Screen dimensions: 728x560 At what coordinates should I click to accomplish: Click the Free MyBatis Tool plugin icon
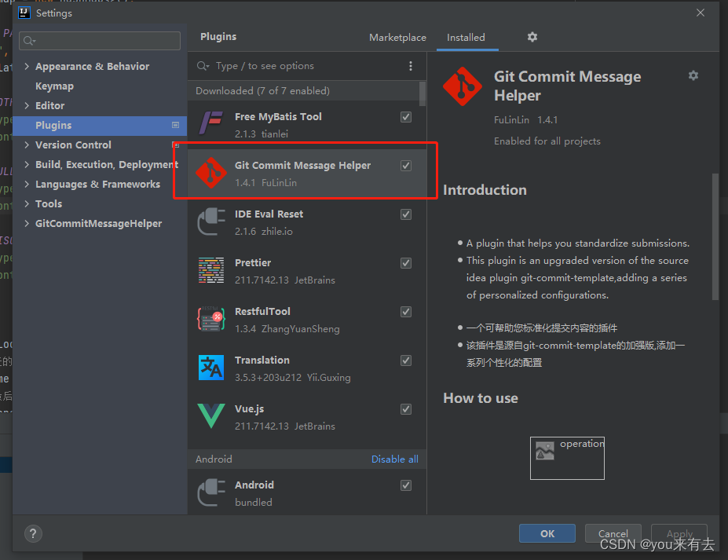211,123
